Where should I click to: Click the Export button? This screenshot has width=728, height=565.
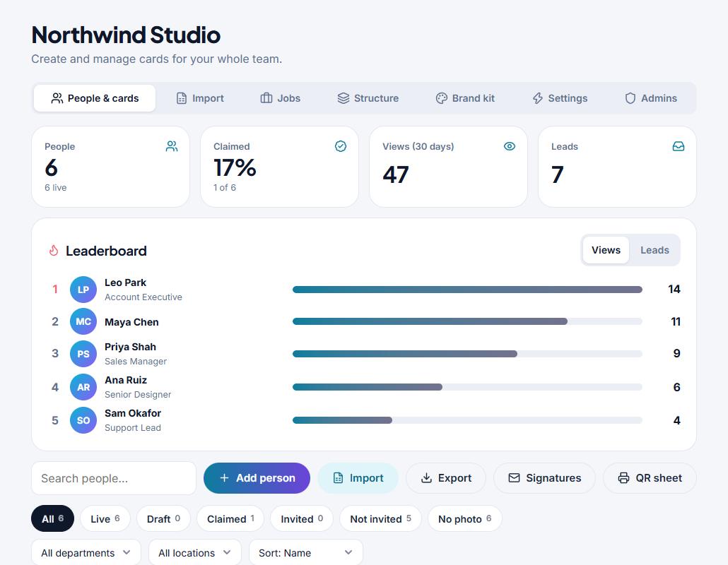tap(446, 478)
